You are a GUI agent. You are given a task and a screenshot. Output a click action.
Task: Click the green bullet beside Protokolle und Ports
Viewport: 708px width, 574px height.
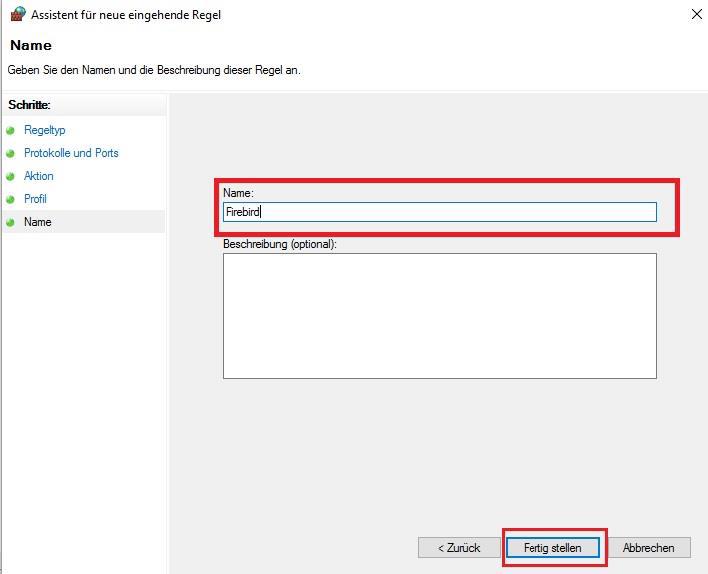pos(11,154)
